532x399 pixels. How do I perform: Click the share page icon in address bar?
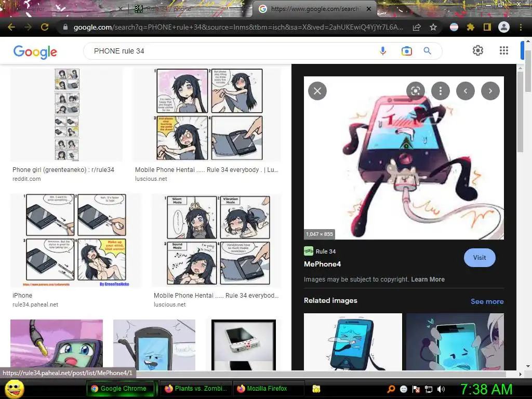417,27
